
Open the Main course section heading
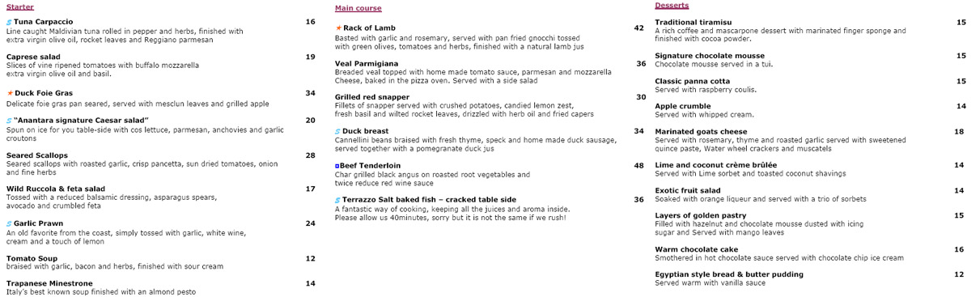coord(358,8)
